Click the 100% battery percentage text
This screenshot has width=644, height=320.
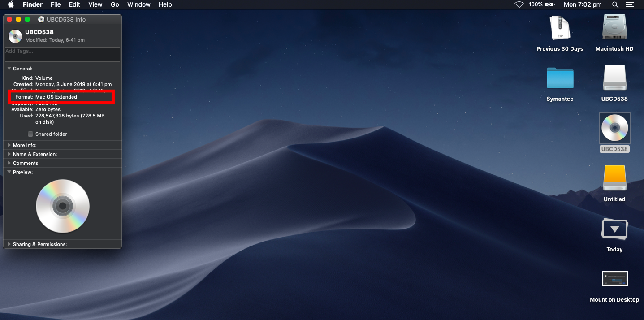[536, 4]
